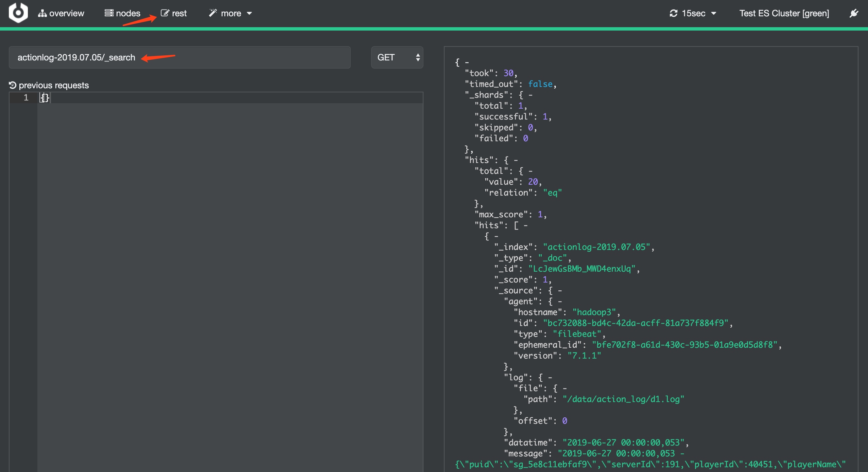Image resolution: width=868 pixels, height=472 pixels.
Task: Click the hostname value "hadoop3"
Action: [594, 312]
